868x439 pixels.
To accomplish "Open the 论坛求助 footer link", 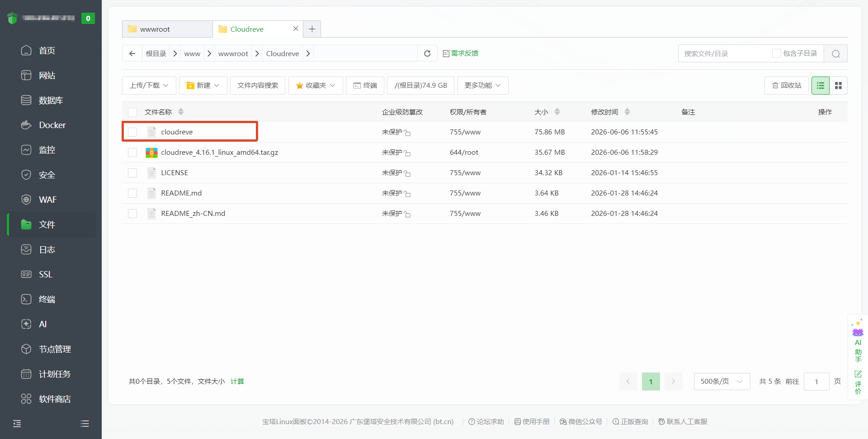I will click(x=486, y=422).
